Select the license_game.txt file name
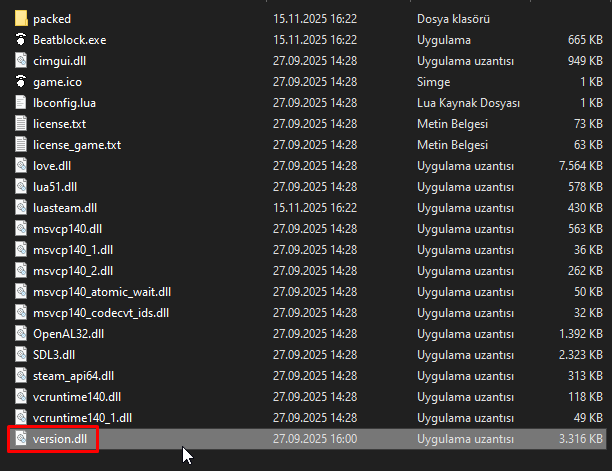 77,145
